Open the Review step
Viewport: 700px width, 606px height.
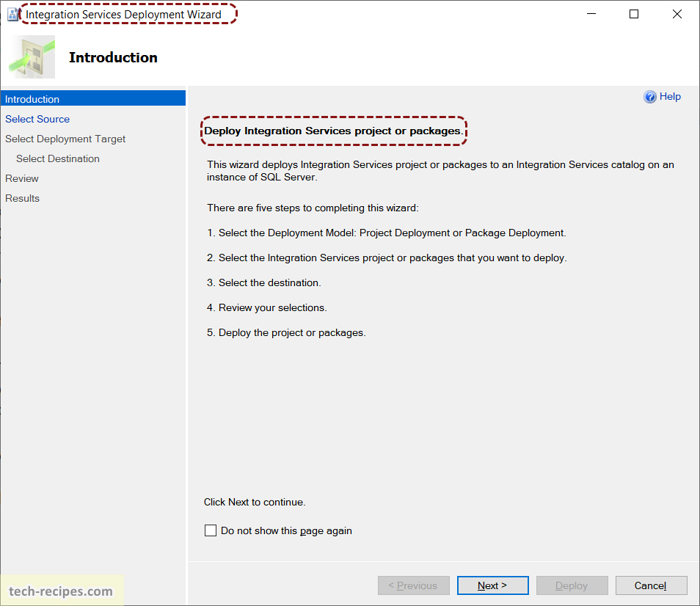tap(22, 178)
